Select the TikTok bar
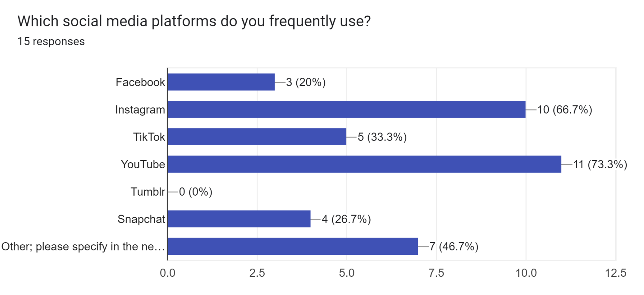 pos(257,137)
